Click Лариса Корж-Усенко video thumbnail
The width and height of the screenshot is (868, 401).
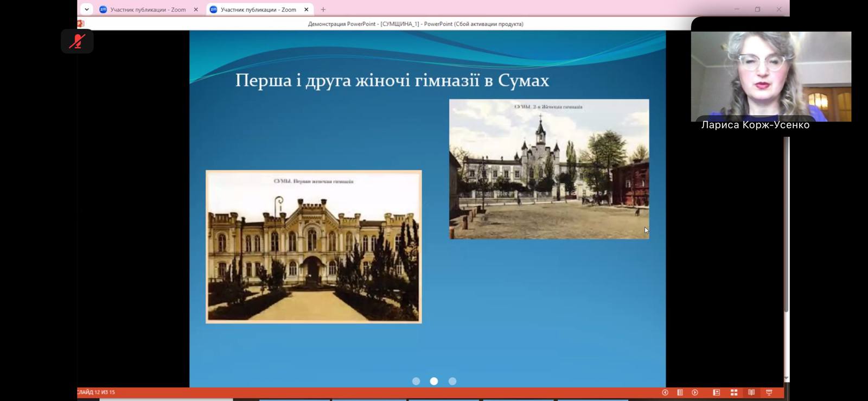pos(771,76)
